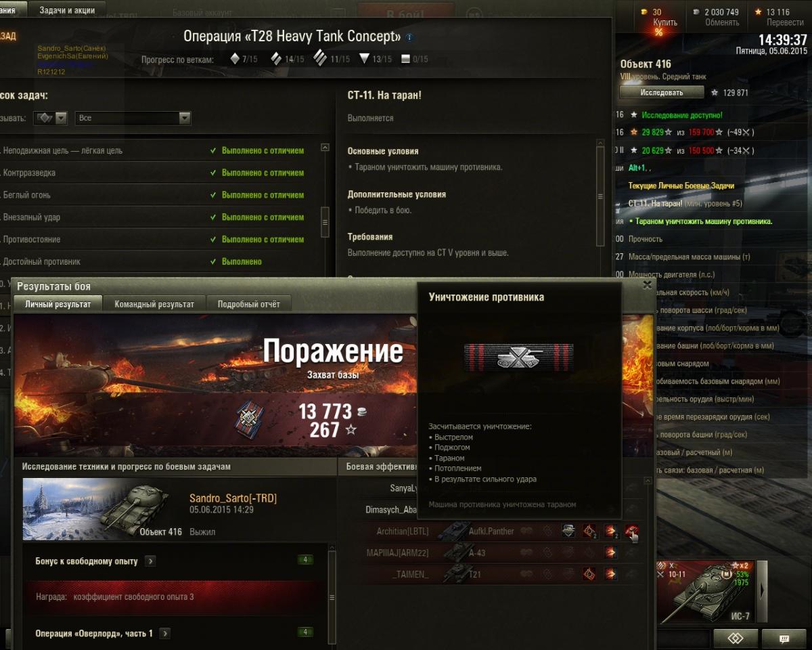Open the 'Задачи и акции' tab
This screenshot has height=650, width=812.
(67, 11)
